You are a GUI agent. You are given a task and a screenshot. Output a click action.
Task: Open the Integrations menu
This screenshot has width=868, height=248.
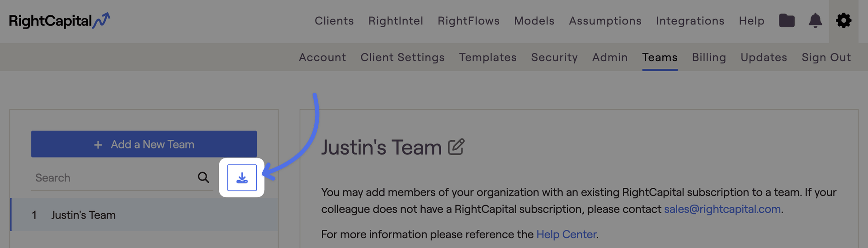tap(690, 21)
